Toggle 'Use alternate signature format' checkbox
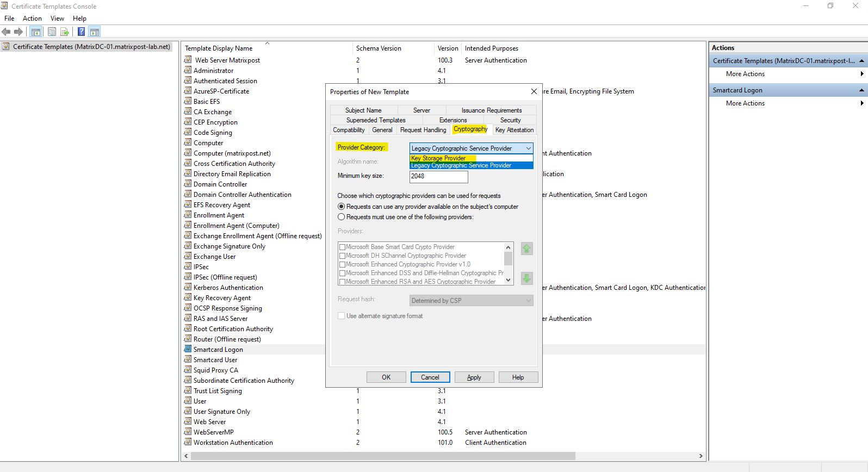 click(342, 316)
